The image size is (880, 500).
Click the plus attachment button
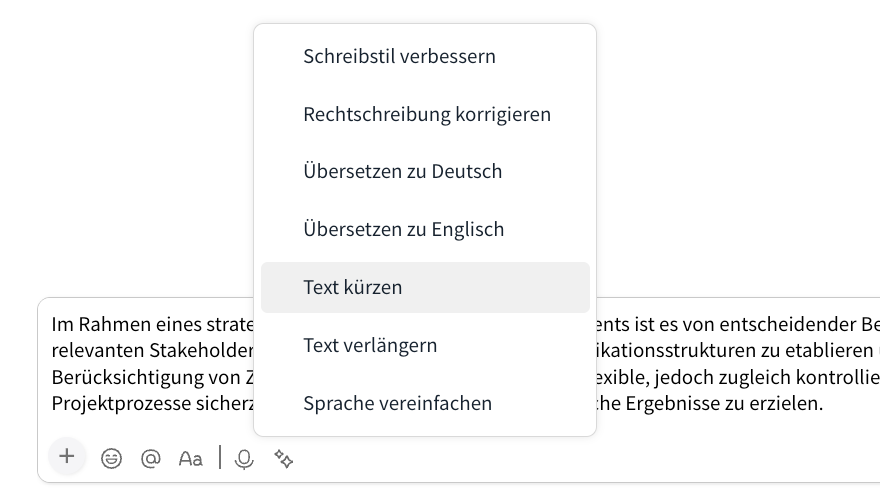click(67, 457)
